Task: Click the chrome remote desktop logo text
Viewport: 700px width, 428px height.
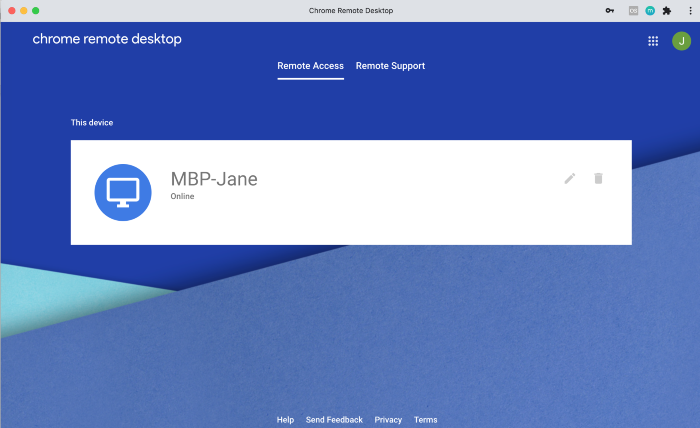Action: [x=107, y=39]
